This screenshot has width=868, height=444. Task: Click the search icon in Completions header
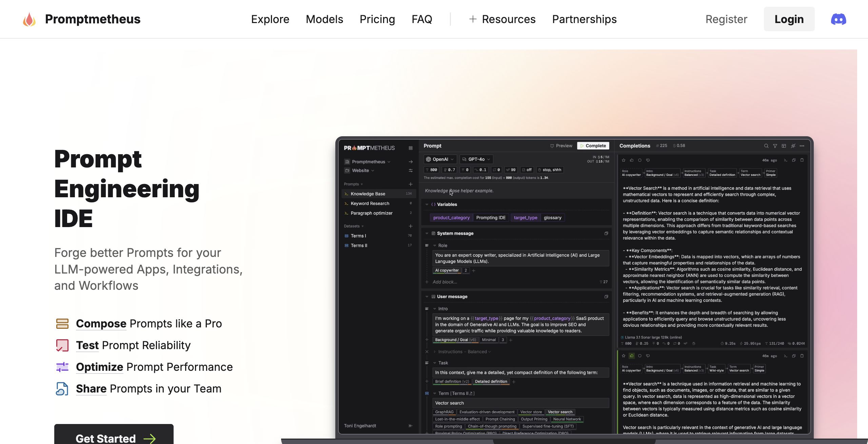(766, 146)
